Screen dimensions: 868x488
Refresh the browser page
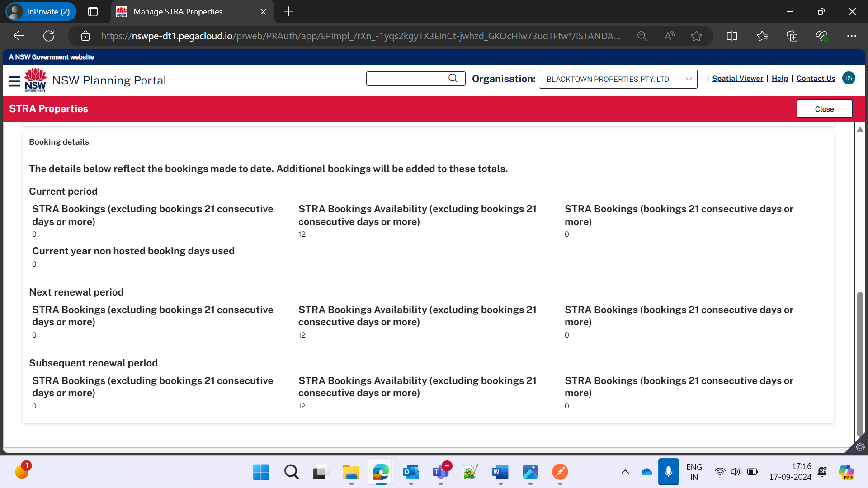point(49,36)
